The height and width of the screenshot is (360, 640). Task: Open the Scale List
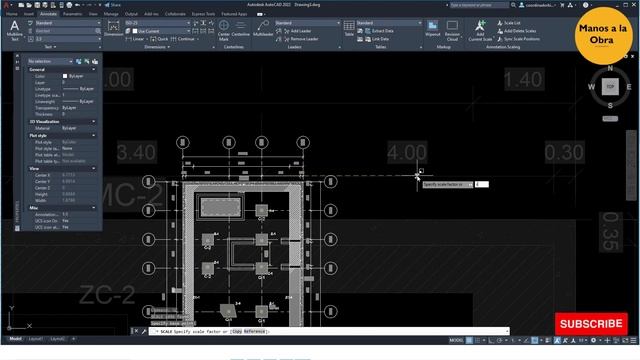(509, 23)
